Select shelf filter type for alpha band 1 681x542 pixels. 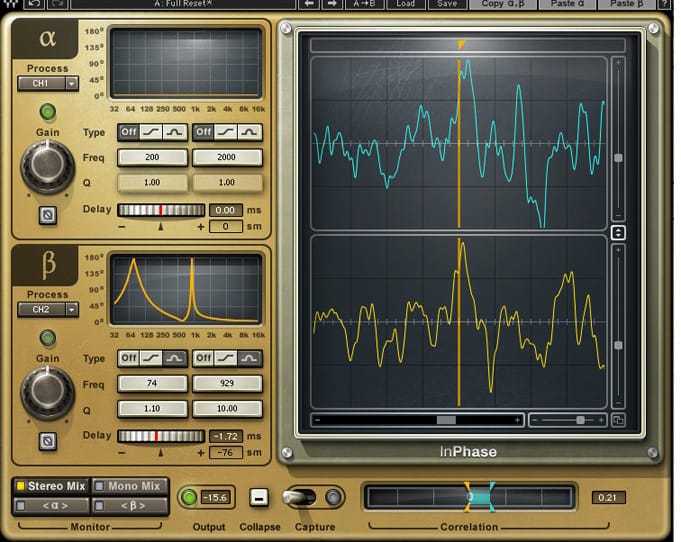click(152, 132)
